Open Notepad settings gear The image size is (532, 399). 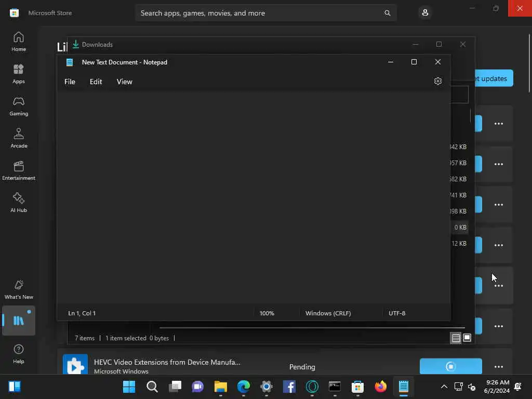pos(437,82)
